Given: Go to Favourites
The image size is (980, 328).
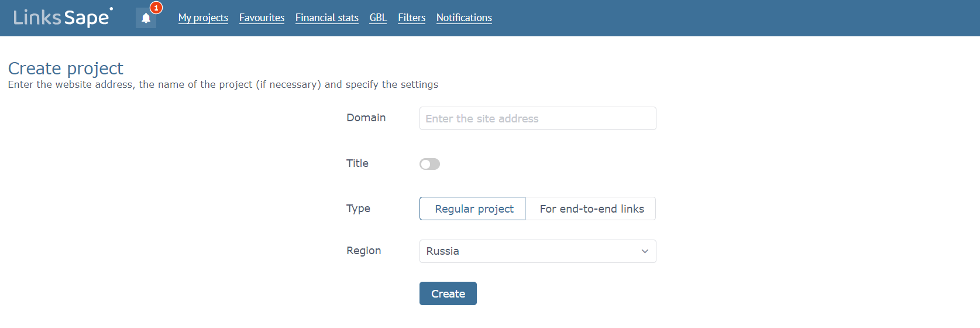Looking at the screenshot, I should coord(262,18).
